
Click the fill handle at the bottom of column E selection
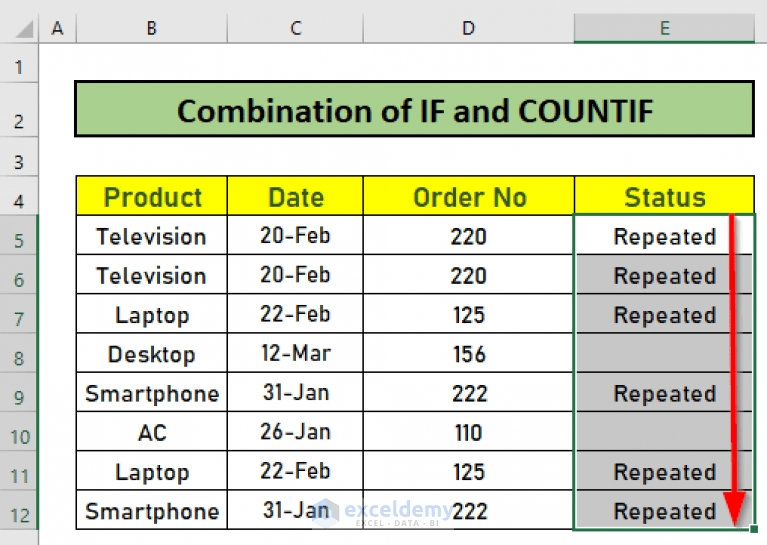(754, 529)
